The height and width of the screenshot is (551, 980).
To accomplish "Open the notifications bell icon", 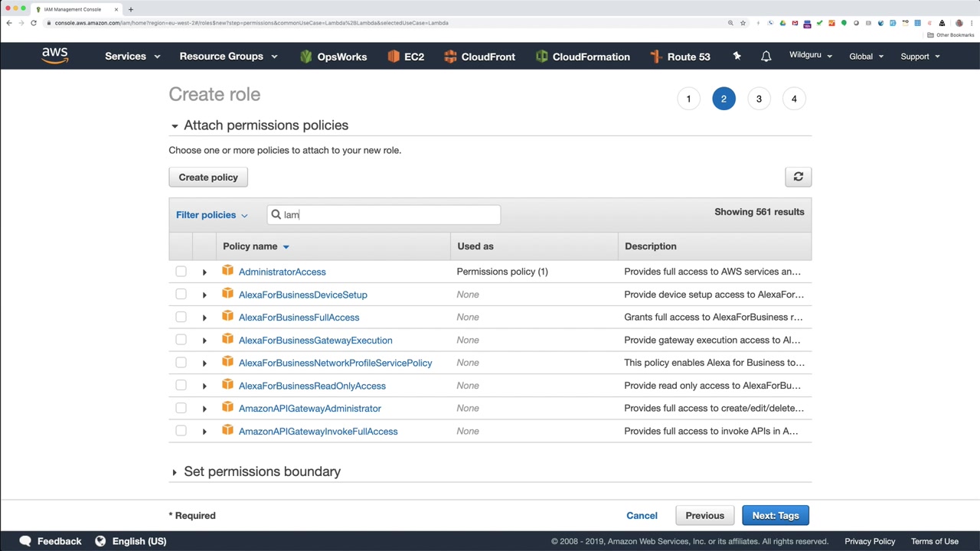I will pyautogui.click(x=766, y=57).
